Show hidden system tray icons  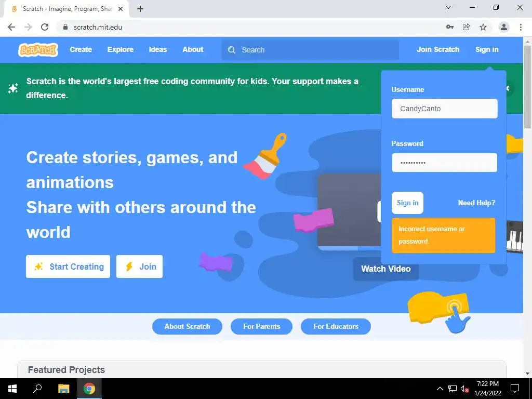(440, 389)
